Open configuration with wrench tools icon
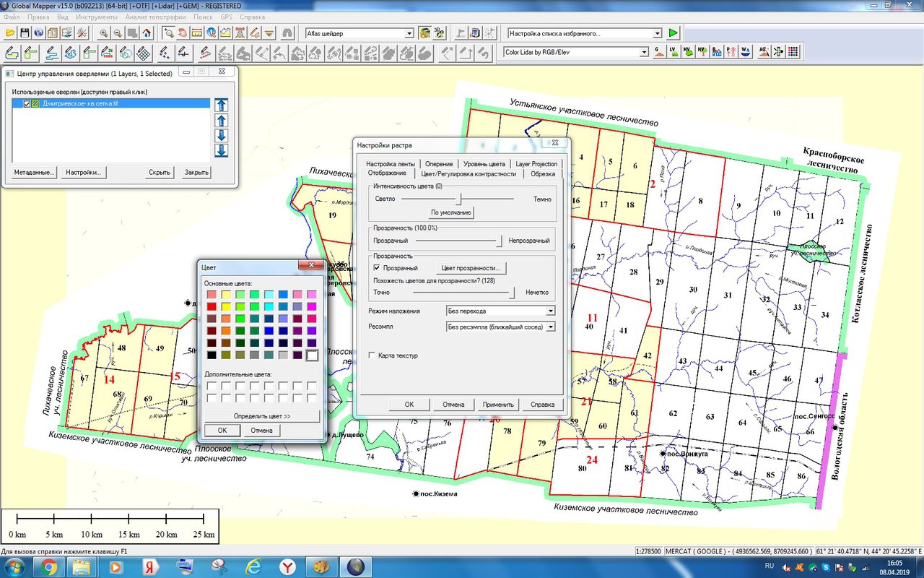The image size is (924, 578). [82, 33]
